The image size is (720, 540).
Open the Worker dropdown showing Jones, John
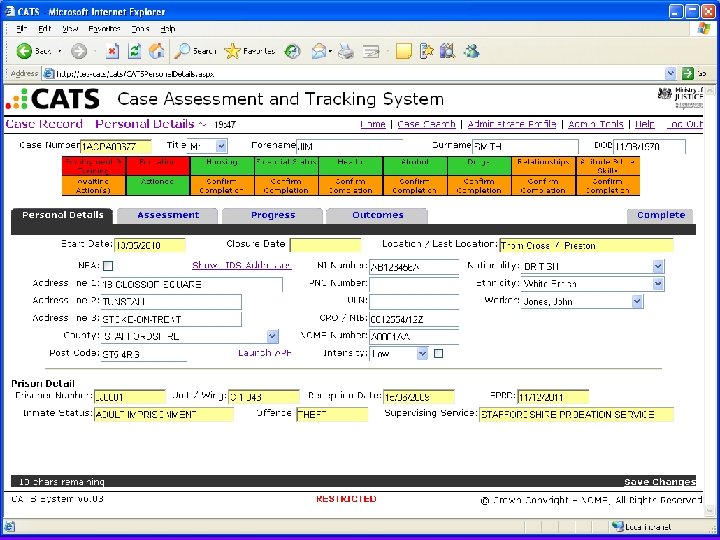click(637, 301)
